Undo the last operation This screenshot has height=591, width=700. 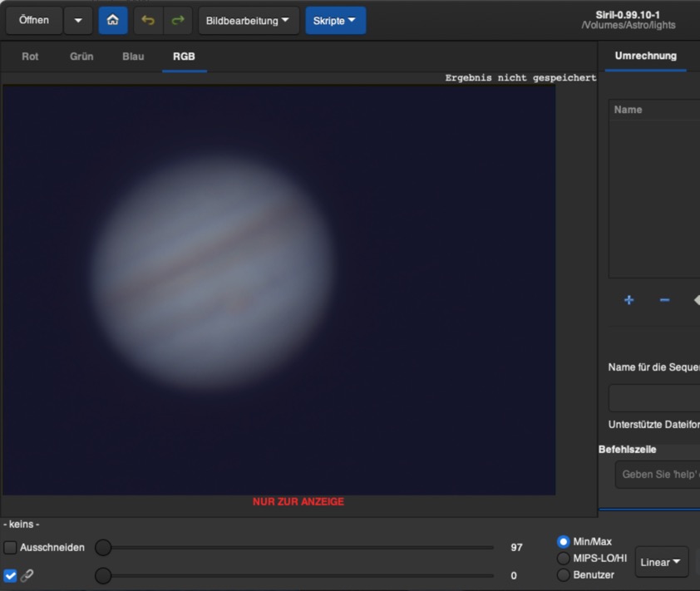pyautogui.click(x=148, y=21)
